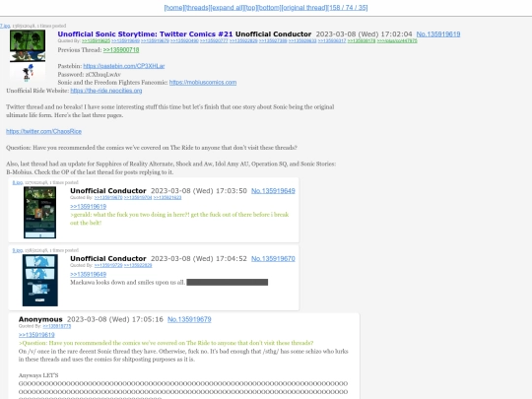Jump via the [top] link
This screenshot has height=399, width=532.
pyautogui.click(x=251, y=8)
